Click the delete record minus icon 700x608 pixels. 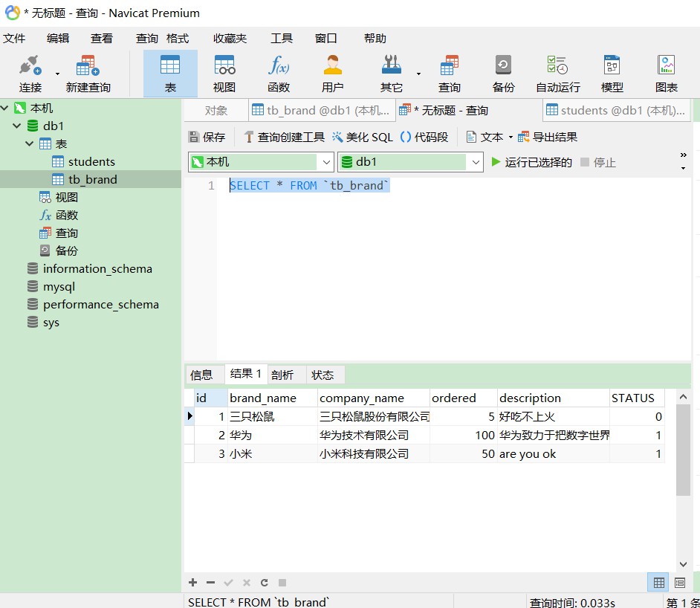pos(211,583)
